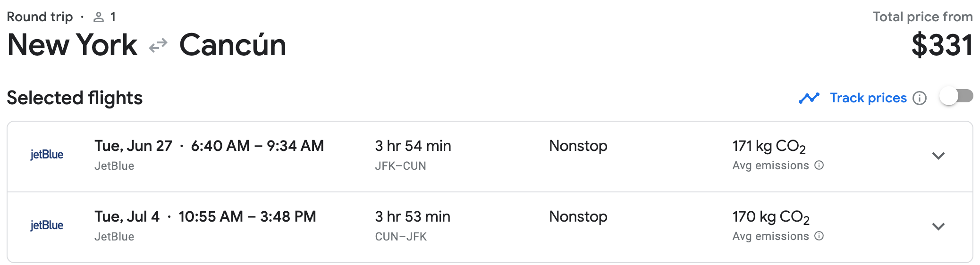Click the Track prices info icon
The width and height of the screenshot is (980, 265).
point(919,98)
